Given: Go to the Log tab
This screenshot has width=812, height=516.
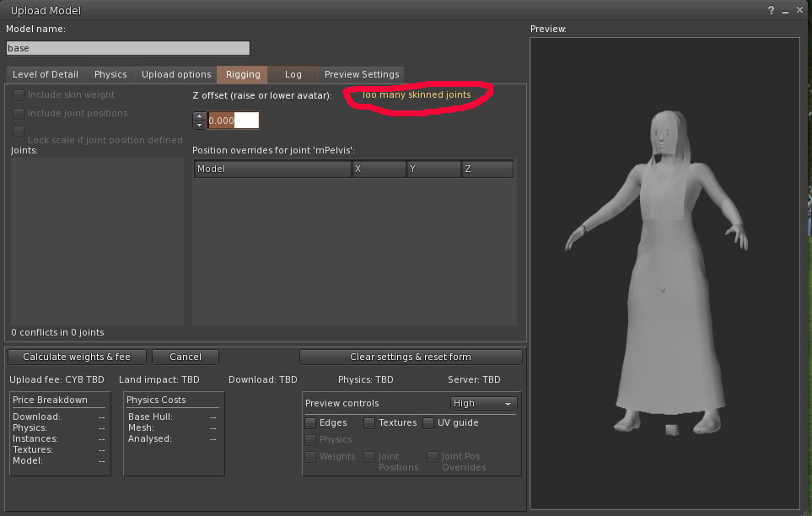Looking at the screenshot, I should point(293,74).
